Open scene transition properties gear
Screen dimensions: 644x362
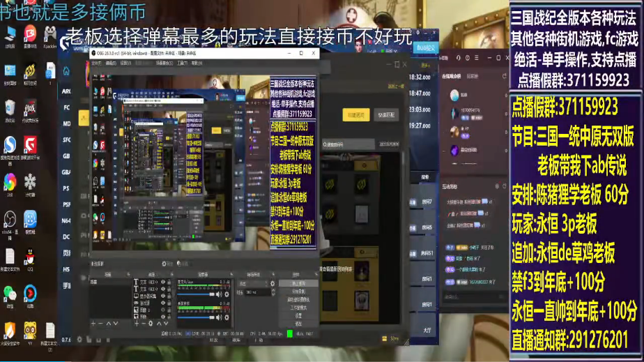pyautogui.click(x=273, y=283)
